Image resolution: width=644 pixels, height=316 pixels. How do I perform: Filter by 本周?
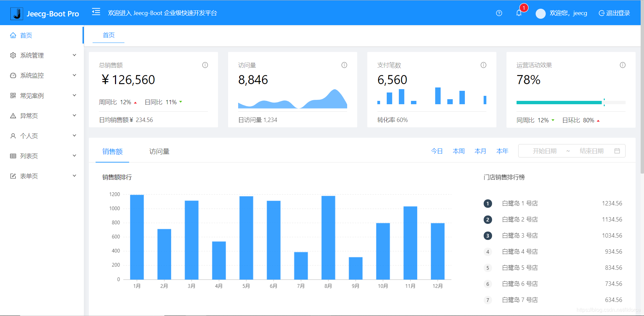tap(459, 151)
